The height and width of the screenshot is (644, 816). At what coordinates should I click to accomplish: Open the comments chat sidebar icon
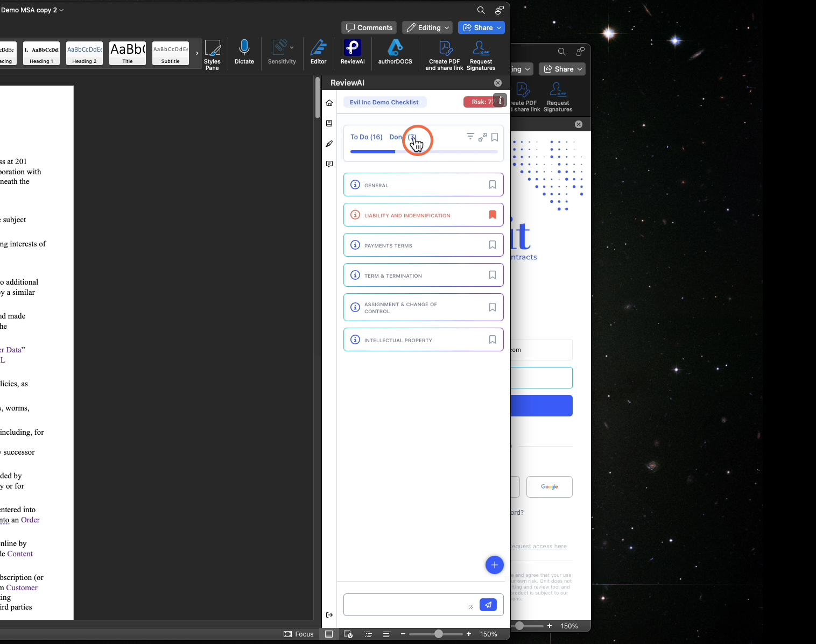pos(329,164)
